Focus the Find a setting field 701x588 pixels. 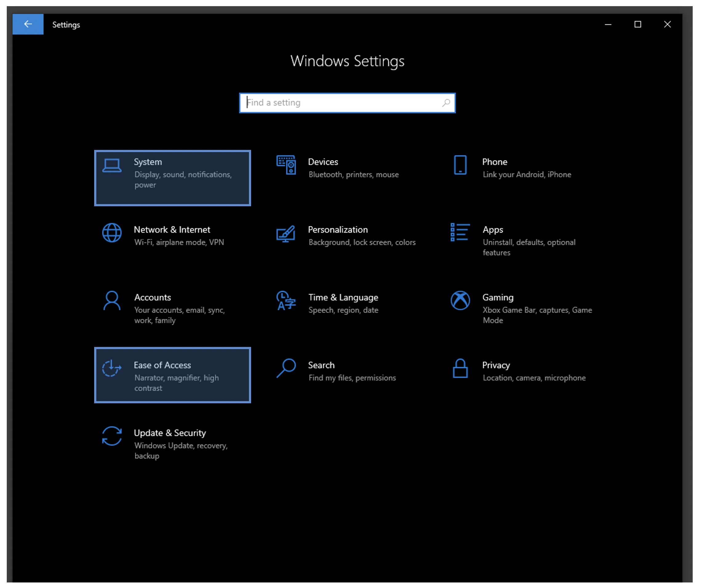[347, 103]
